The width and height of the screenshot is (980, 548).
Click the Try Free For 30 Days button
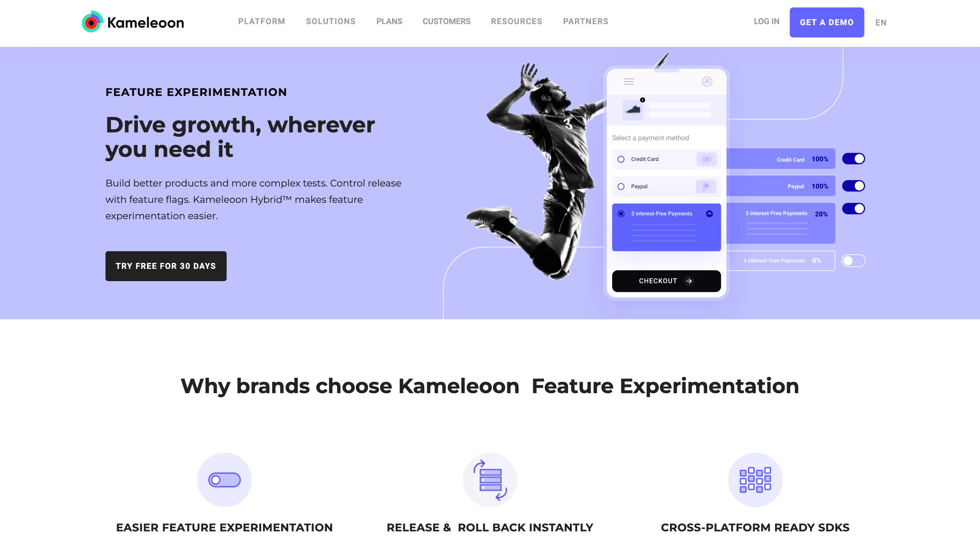(166, 266)
